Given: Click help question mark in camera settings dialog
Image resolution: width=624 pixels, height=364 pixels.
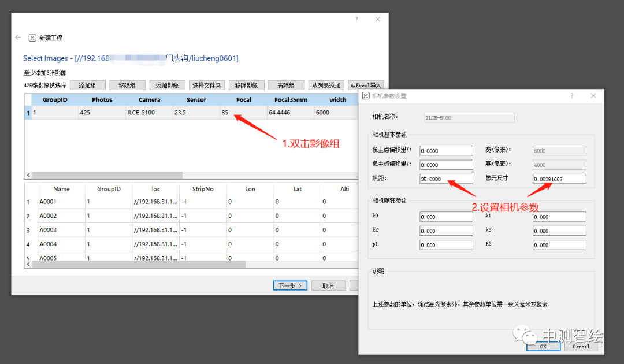Looking at the screenshot, I should (572, 96).
